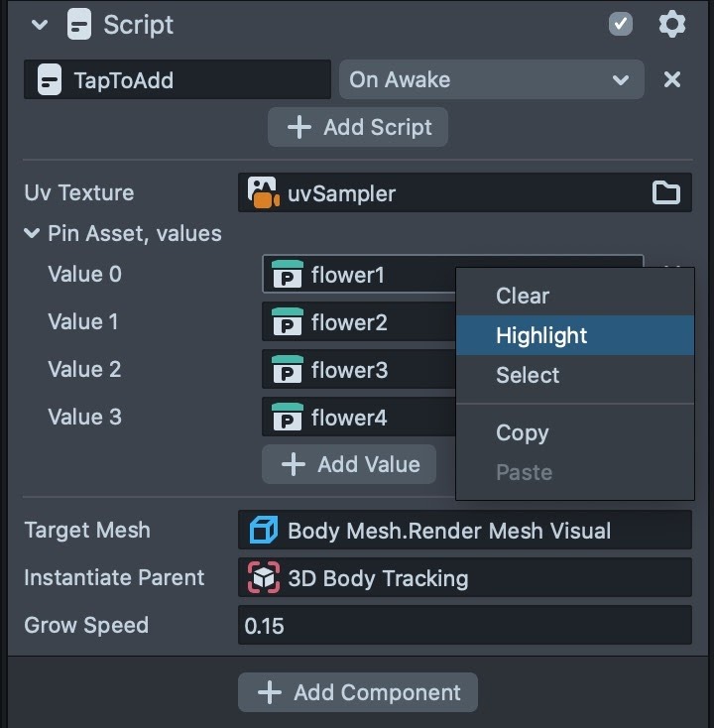Choose Select from the context menu
Image resolution: width=714 pixels, height=728 pixels.
528,375
